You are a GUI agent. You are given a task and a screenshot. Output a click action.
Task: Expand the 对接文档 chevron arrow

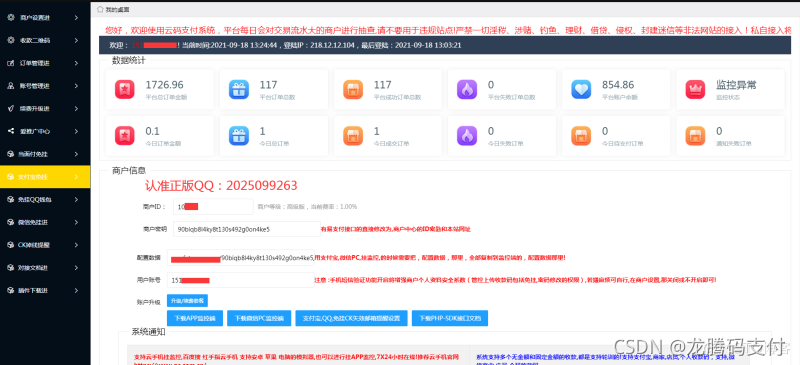76,267
